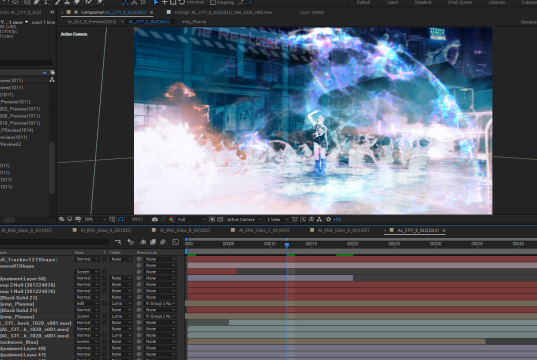Viewport: 537px width, 360px height.
Task: Click the 00012 current time field
Action: click(x=137, y=219)
